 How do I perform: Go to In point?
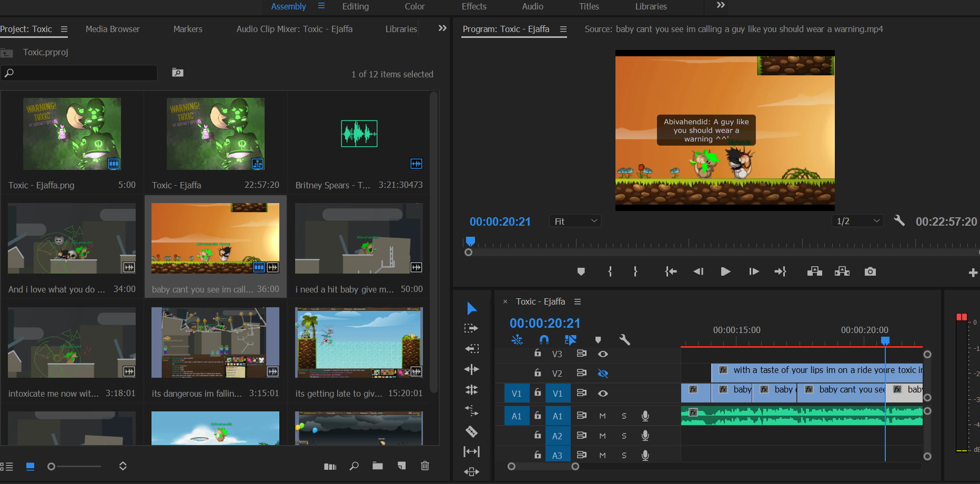pos(671,271)
